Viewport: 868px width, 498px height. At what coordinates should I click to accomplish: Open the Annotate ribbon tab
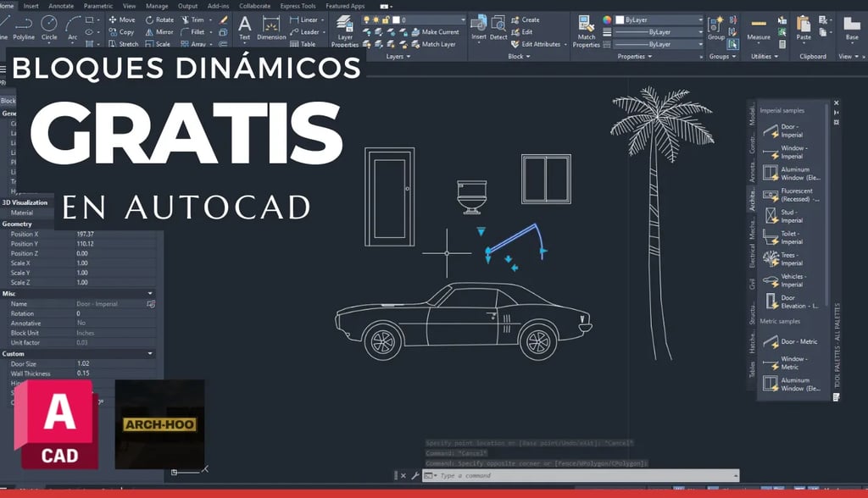(x=61, y=6)
